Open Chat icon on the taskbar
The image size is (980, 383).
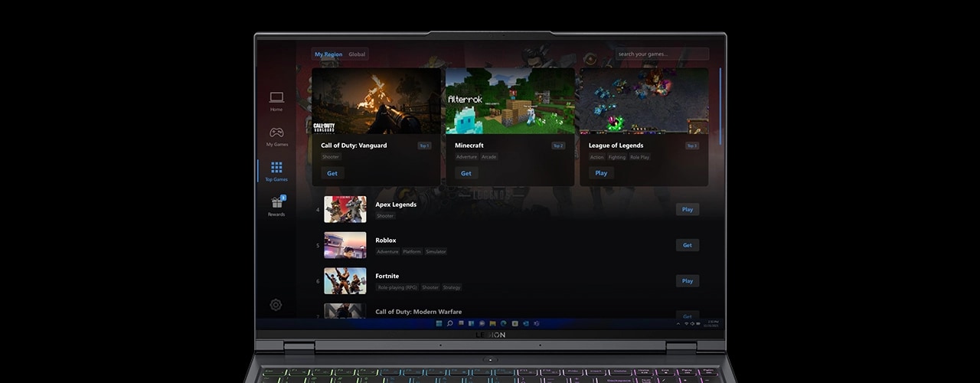482,323
